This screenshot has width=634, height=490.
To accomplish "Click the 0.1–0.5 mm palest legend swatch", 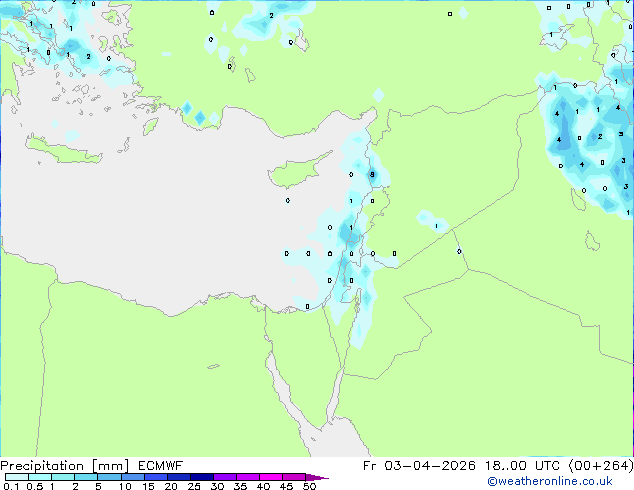I will (x=17, y=477).
